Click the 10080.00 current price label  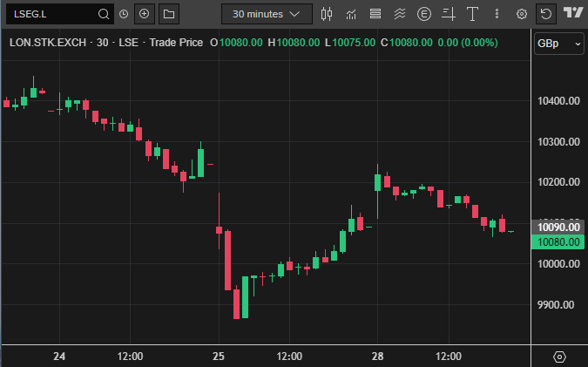pyautogui.click(x=558, y=242)
